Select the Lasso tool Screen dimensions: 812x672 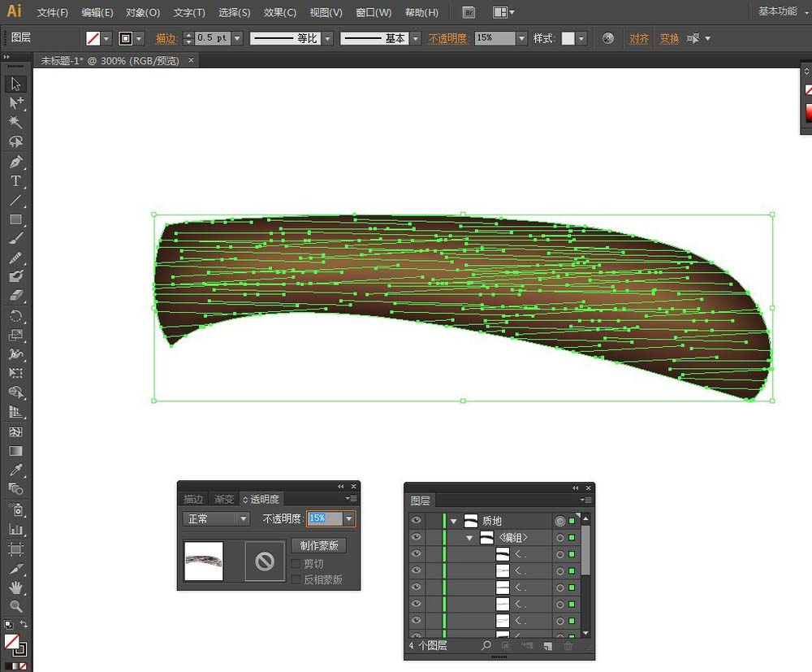pyautogui.click(x=15, y=141)
